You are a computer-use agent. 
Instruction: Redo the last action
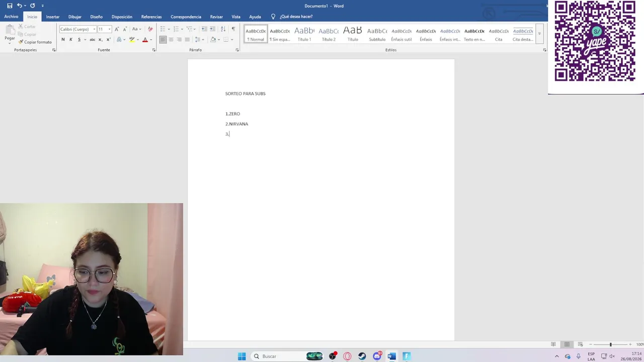[x=32, y=6]
